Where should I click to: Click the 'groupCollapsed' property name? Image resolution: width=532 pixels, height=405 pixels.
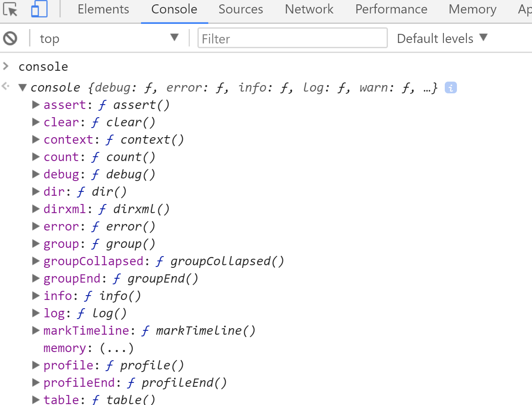pos(93,261)
